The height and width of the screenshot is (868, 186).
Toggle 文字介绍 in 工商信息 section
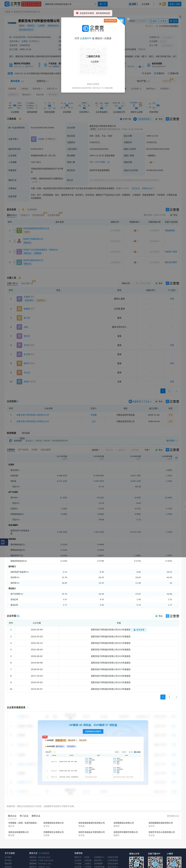pos(125,119)
